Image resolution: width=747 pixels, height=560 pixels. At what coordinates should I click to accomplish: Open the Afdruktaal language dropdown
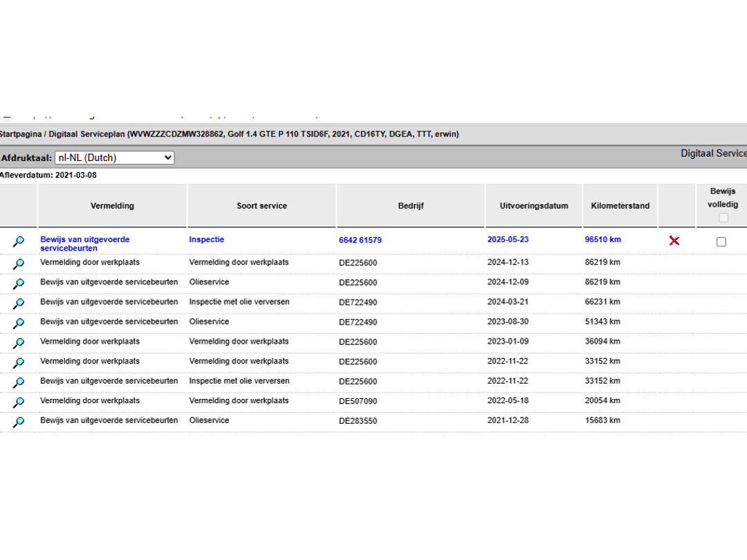(114, 158)
